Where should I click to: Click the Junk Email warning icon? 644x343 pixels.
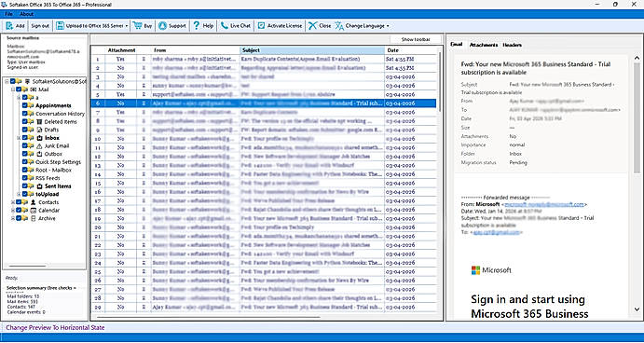click(x=39, y=145)
